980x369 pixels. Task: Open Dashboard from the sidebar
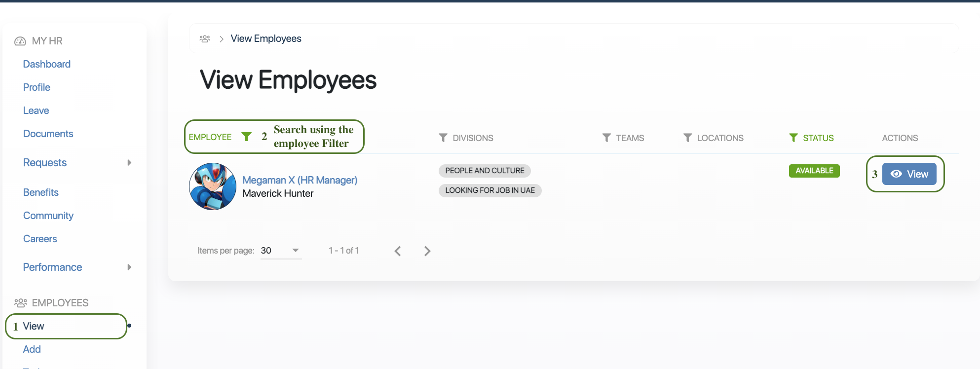tap(47, 64)
